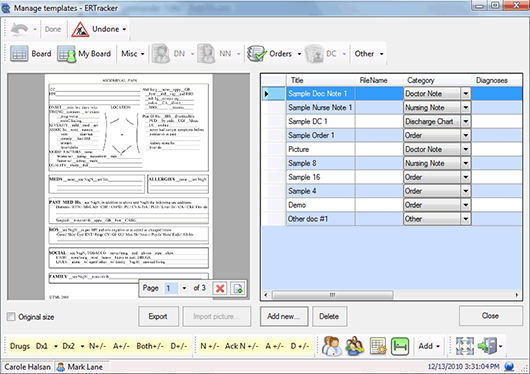
Task: Click the Export button
Action: (x=158, y=317)
